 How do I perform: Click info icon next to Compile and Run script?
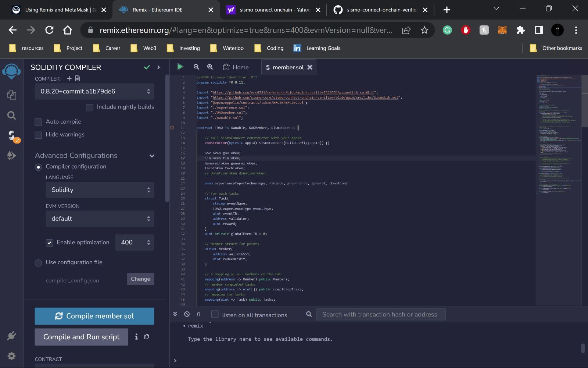[136, 337]
